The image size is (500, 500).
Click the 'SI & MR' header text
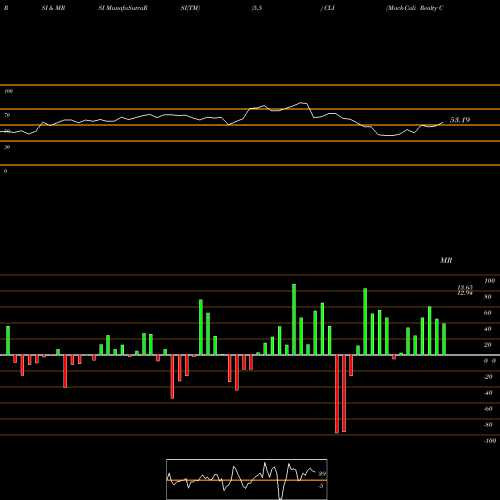(53, 8)
